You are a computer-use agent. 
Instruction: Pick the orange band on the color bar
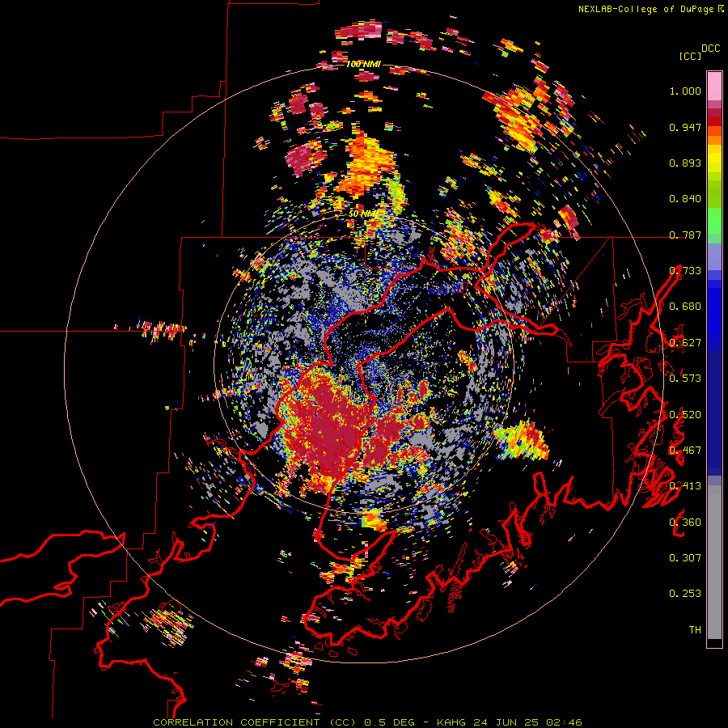pos(714,140)
